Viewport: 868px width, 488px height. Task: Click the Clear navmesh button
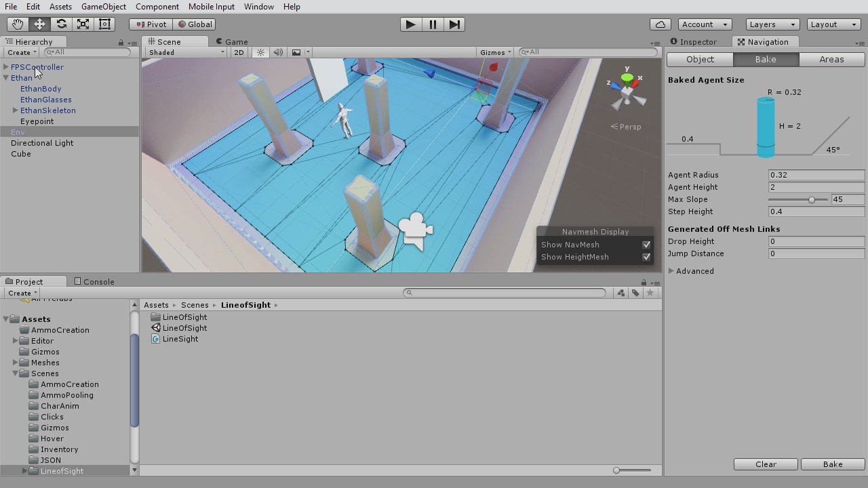[766, 464]
